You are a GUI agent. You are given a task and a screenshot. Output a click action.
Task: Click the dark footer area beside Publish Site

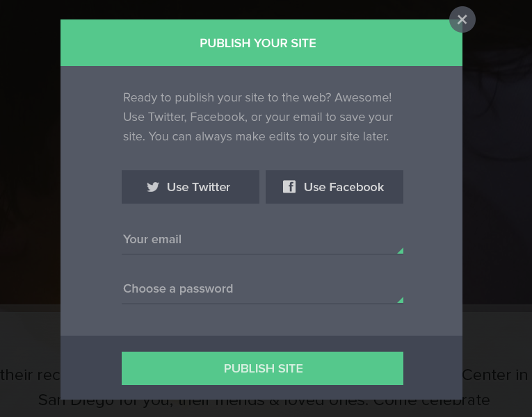click(x=433, y=368)
